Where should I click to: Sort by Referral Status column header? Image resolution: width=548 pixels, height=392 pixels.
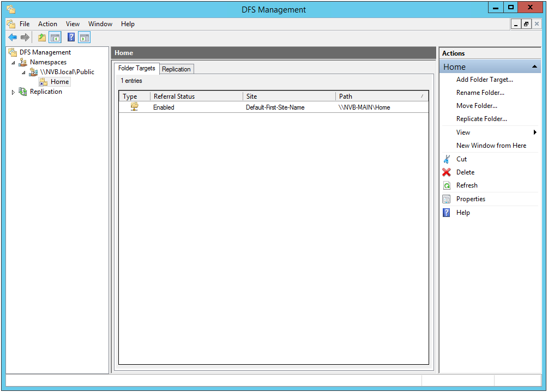(196, 96)
